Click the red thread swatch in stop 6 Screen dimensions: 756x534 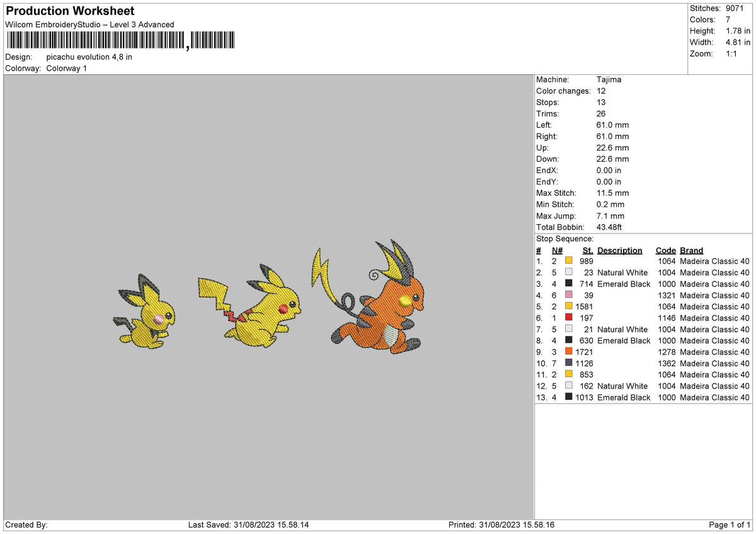[x=570, y=318]
